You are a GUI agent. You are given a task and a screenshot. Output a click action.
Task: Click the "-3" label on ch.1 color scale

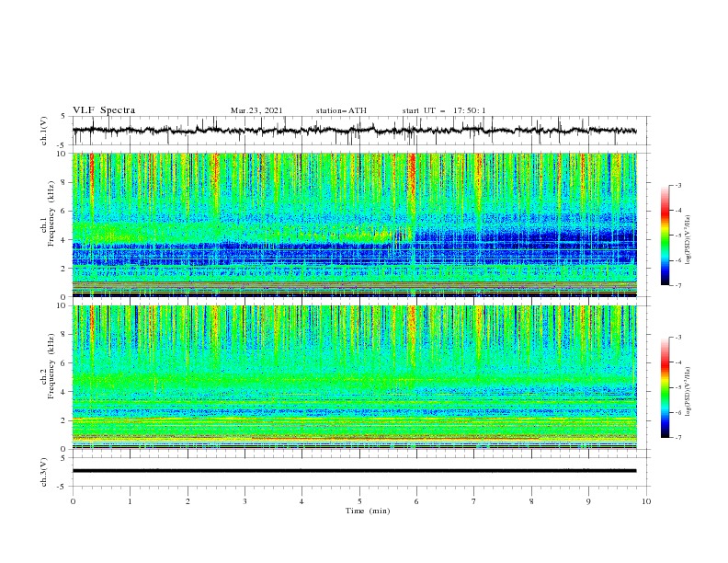point(677,185)
